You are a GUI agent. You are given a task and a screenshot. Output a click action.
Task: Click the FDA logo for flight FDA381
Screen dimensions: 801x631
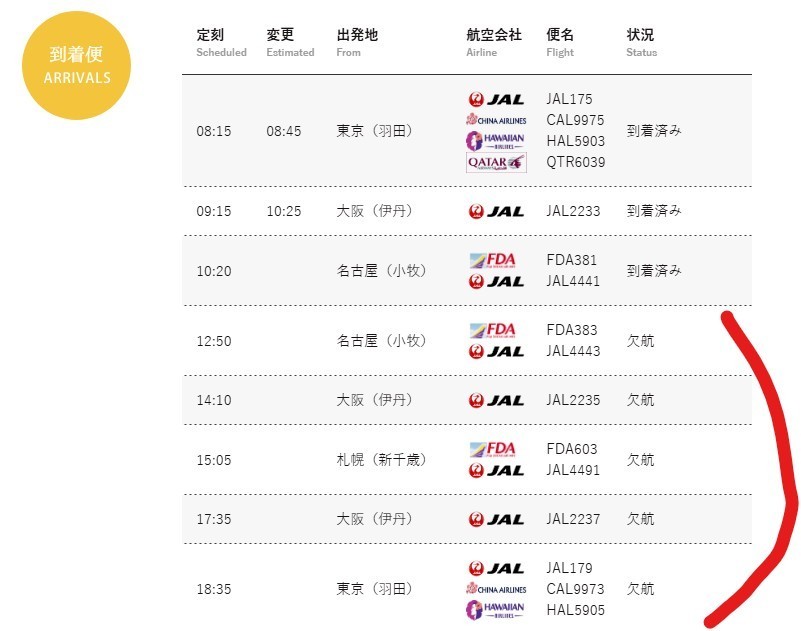click(x=492, y=261)
